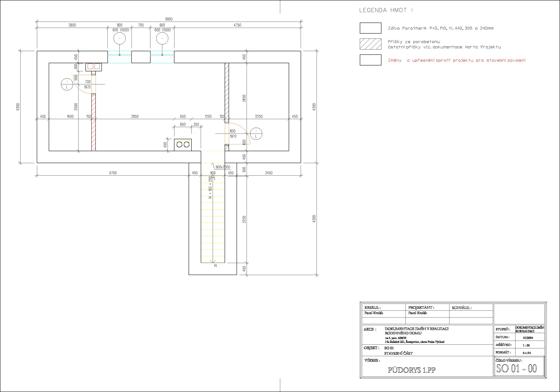560x392 pixels.
Task: Click the hatched legend box
Action: click(x=370, y=44)
